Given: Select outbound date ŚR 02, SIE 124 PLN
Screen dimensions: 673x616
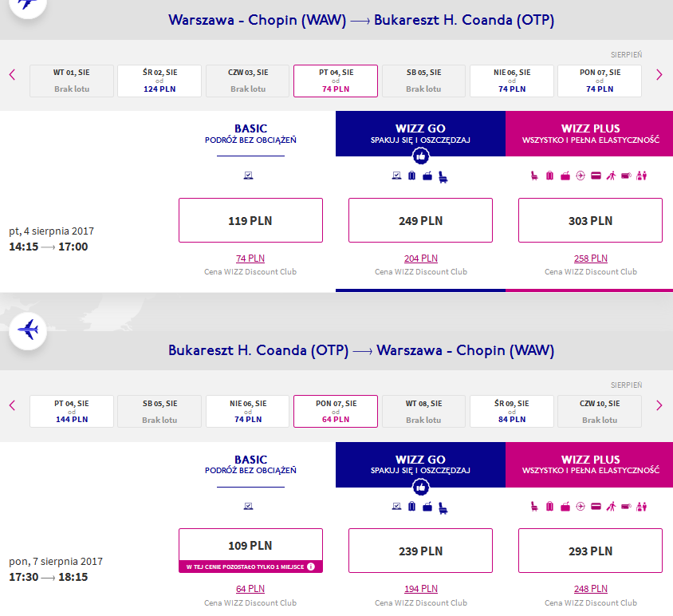Looking at the screenshot, I should [159, 81].
